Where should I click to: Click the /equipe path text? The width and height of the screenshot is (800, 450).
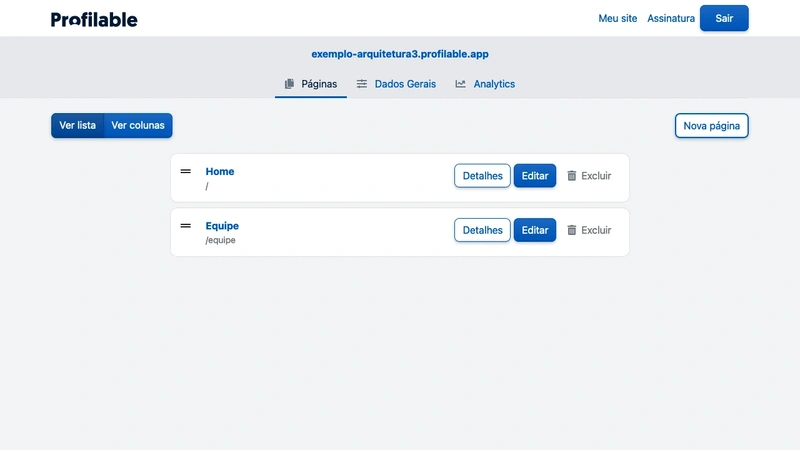click(x=220, y=240)
